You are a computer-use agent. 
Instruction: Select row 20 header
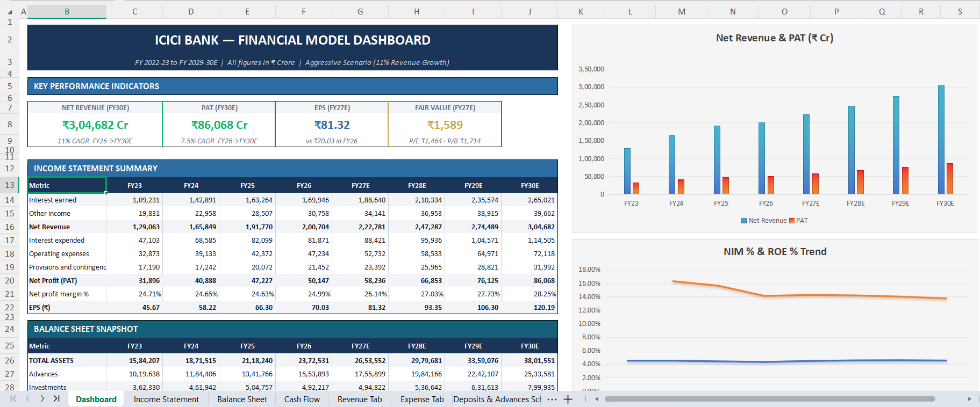[10, 280]
